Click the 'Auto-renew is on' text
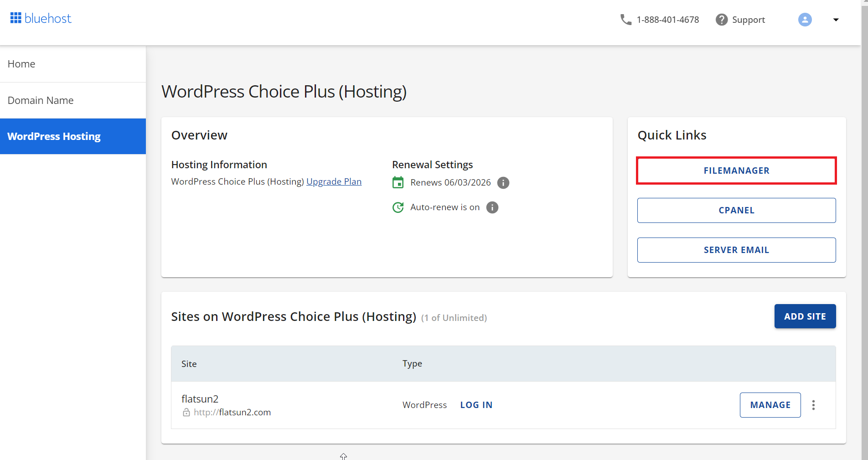Viewport: 868px width, 460px height. point(445,207)
